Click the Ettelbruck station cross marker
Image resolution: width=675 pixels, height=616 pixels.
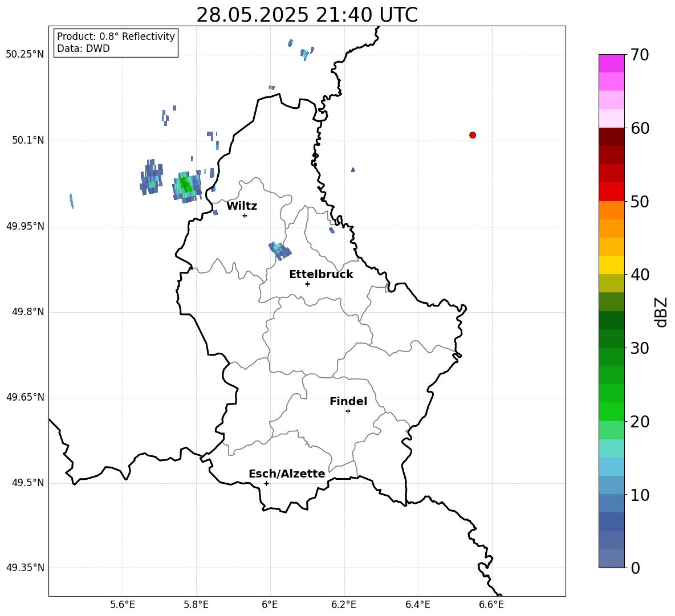tap(307, 284)
